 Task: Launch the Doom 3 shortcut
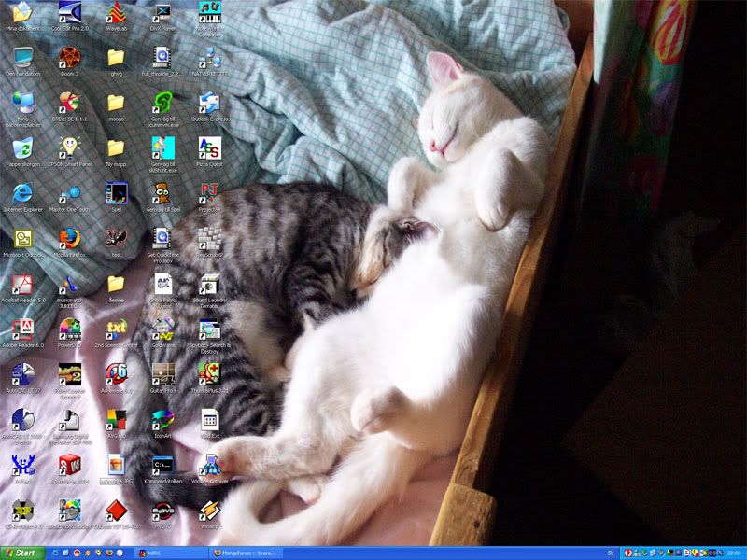coord(69,58)
